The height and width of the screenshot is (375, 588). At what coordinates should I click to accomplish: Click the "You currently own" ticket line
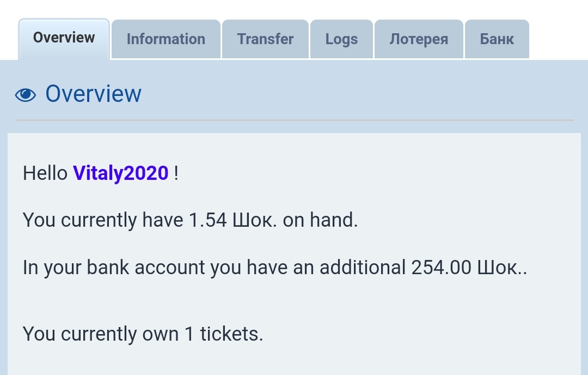pyautogui.click(x=101, y=334)
